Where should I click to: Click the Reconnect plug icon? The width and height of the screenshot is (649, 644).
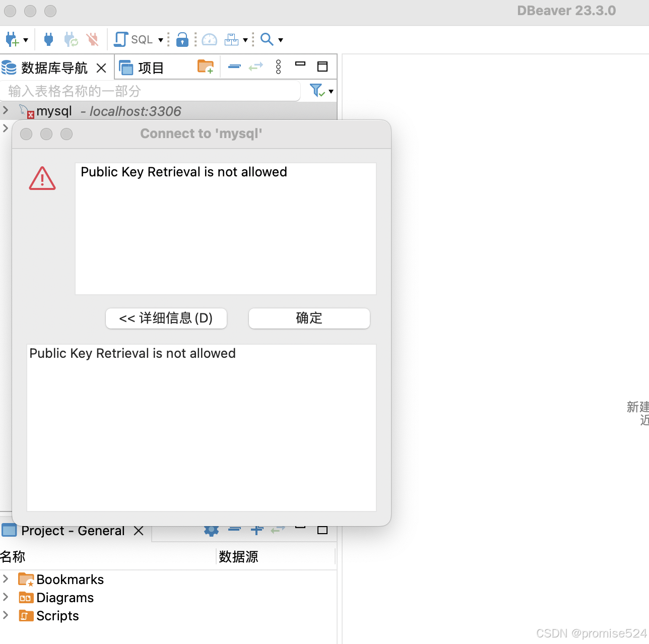71,39
